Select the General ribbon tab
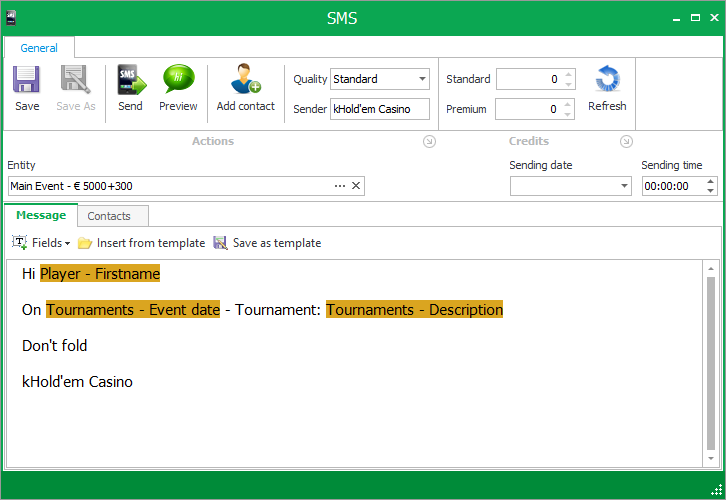The width and height of the screenshot is (726, 500). (39, 48)
